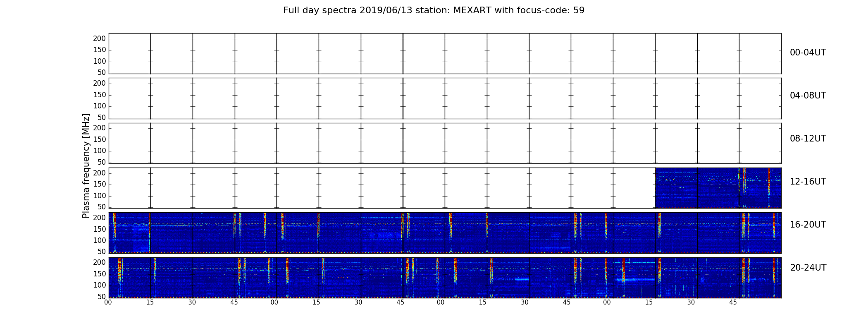
Task: Select the 200 tick label of the 12-16UT panel
Action: coord(100,173)
